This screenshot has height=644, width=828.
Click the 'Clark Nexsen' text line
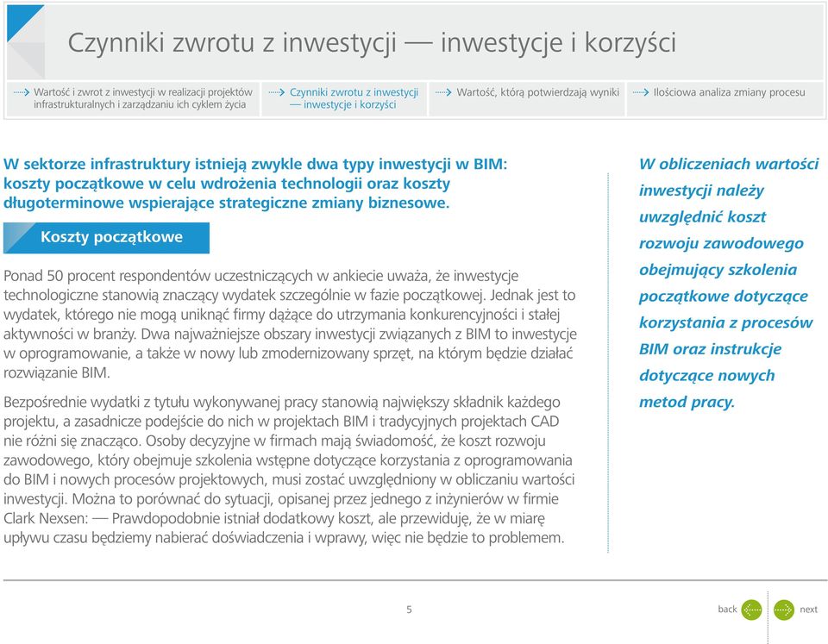tap(274, 518)
